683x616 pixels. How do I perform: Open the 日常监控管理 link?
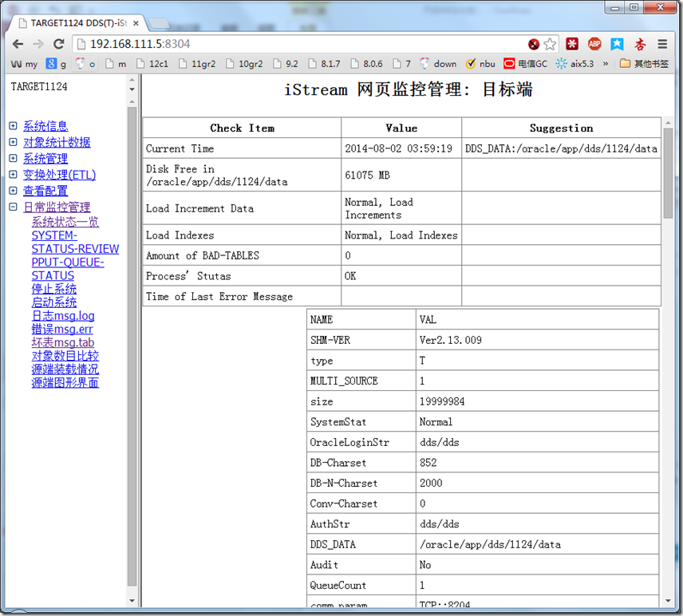(57, 207)
